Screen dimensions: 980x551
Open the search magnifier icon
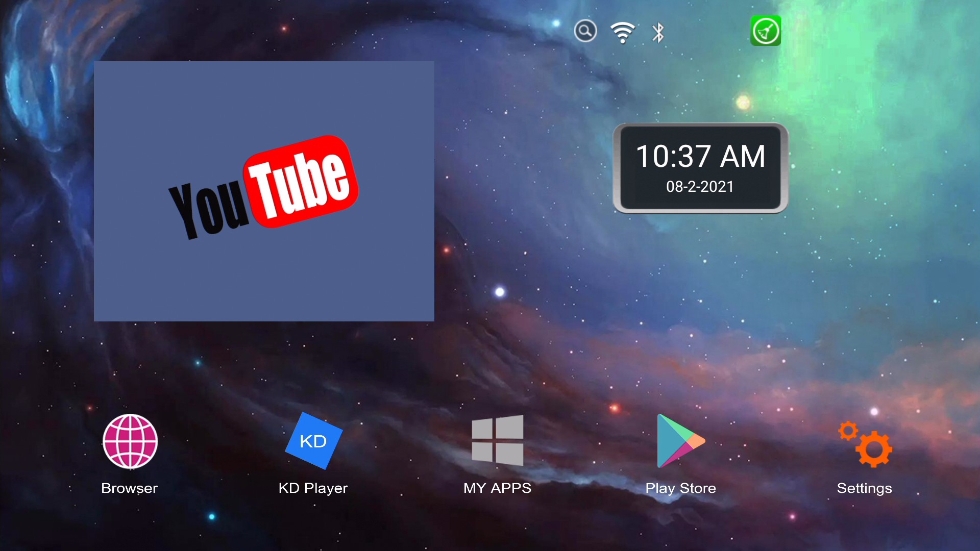point(585,31)
